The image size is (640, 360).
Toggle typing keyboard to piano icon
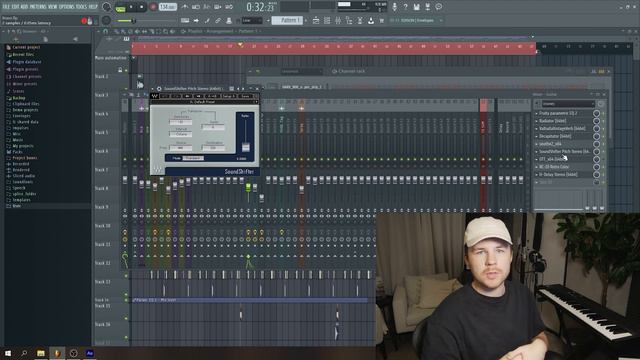(x=185, y=20)
